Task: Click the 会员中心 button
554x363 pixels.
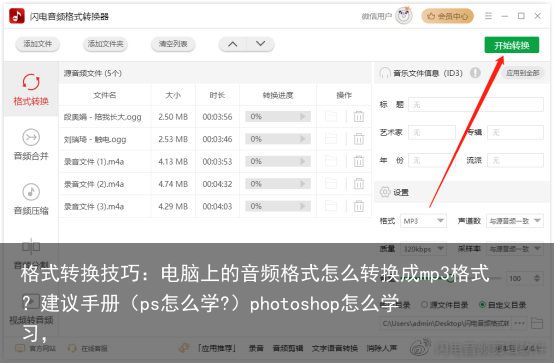Action: (x=447, y=16)
